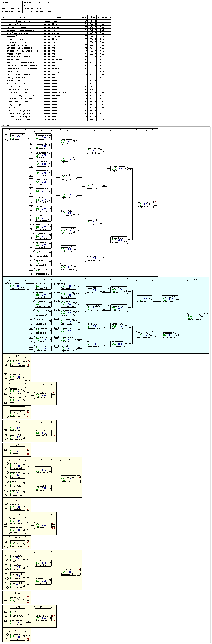Select participant "Жуковский Александр Владимирович"
This screenshot has height=644, width=212.
23,51
